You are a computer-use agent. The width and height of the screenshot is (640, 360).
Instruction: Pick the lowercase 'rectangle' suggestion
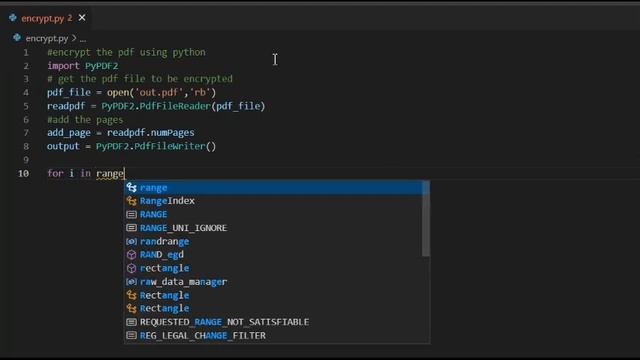274,268
